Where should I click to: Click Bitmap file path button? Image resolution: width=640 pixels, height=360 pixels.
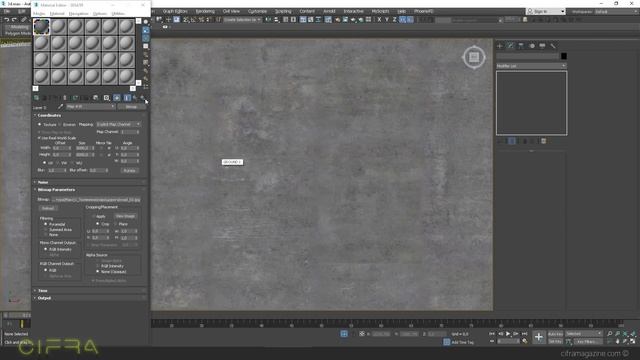[96, 200]
